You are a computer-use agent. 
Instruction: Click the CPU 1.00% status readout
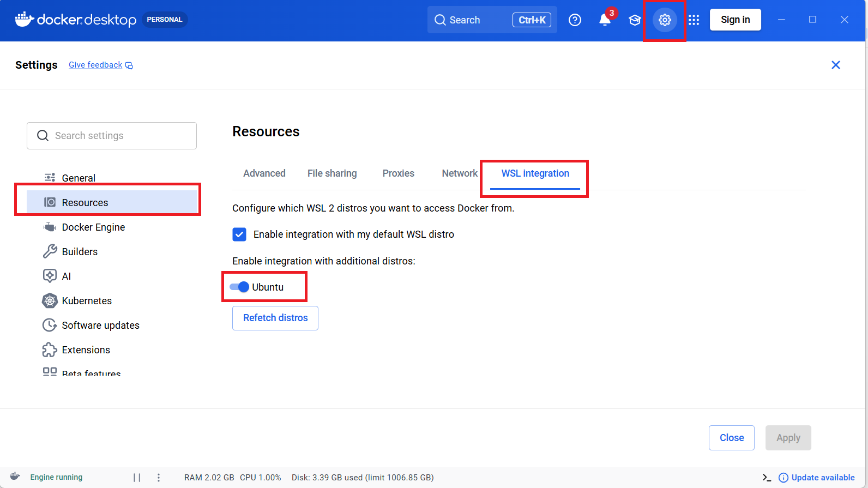pos(261,478)
